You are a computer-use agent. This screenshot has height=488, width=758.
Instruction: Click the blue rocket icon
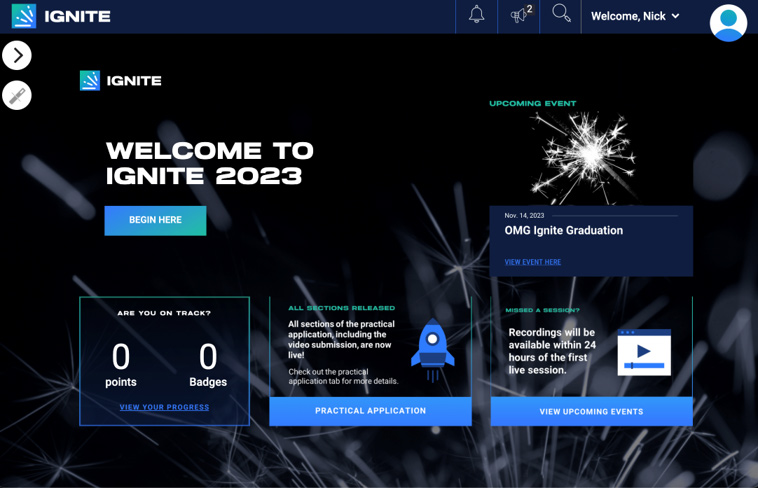pyautogui.click(x=433, y=349)
